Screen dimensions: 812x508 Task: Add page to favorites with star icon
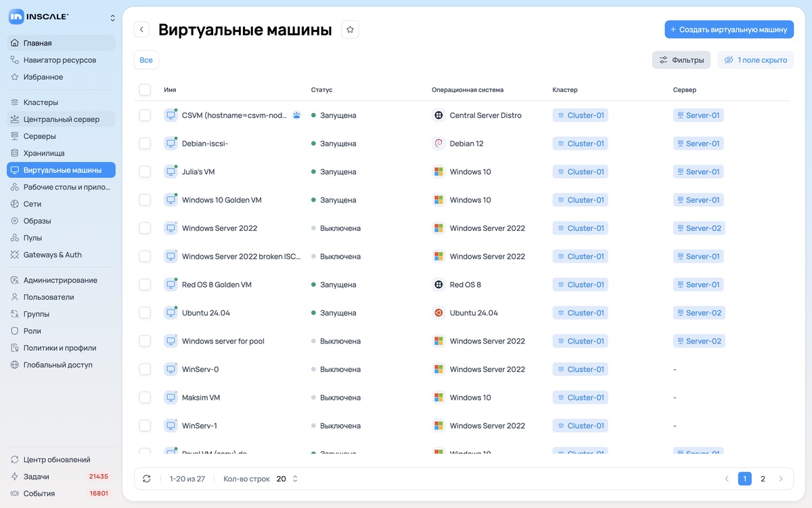(x=350, y=29)
